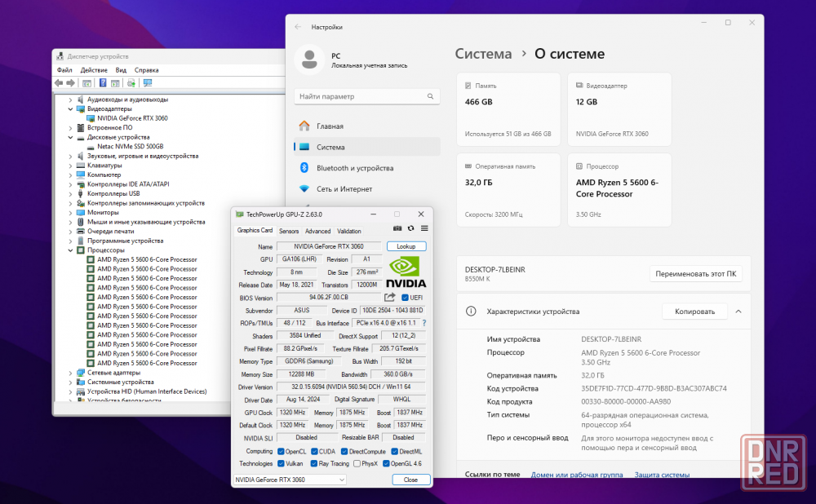Enable the PhysX checkbox
The image size is (816, 504).
pyautogui.click(x=357, y=463)
